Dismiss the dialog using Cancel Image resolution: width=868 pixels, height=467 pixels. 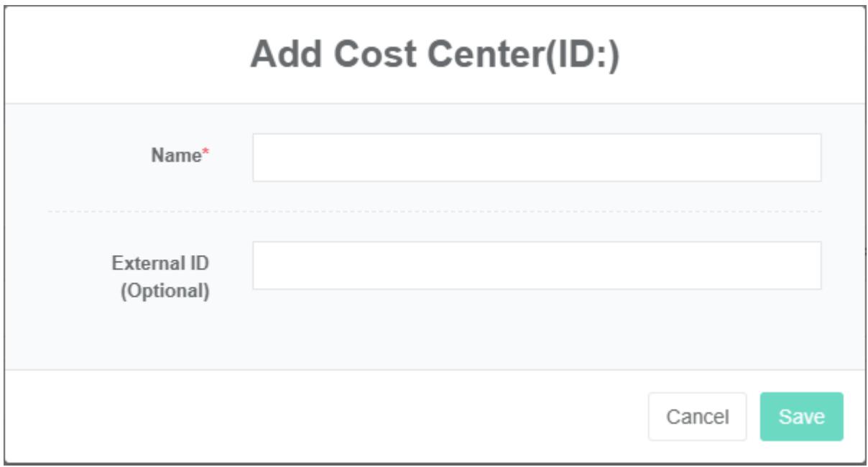[x=697, y=417]
